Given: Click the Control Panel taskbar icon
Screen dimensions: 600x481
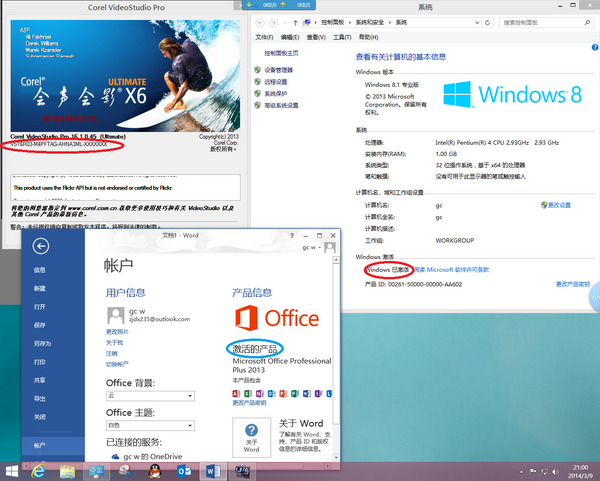Looking at the screenshot, I should point(96,471).
